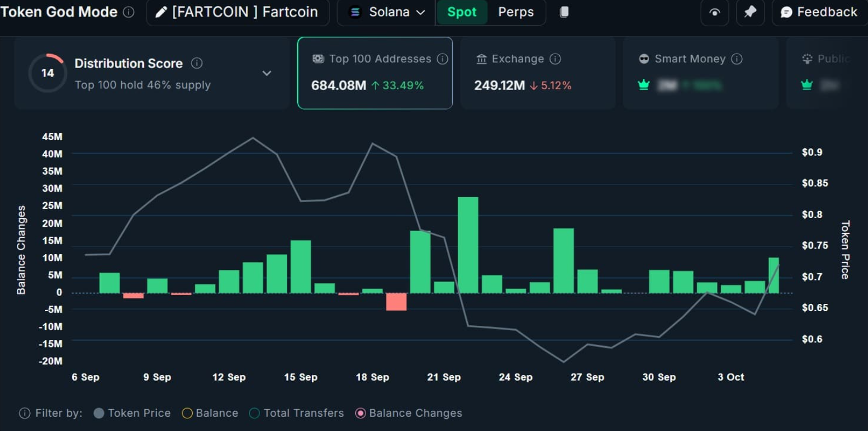Select the Total Transfers filter radio
Viewport: 868px width, 431px height.
pyautogui.click(x=254, y=413)
